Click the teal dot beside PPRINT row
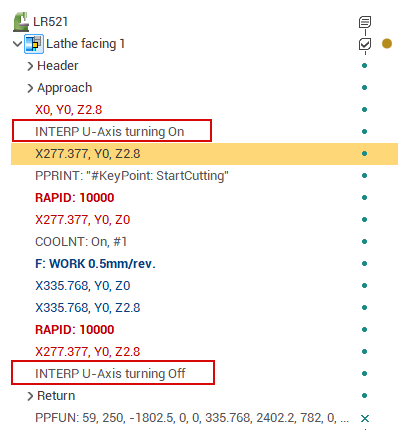398x430 pixels. [364, 176]
